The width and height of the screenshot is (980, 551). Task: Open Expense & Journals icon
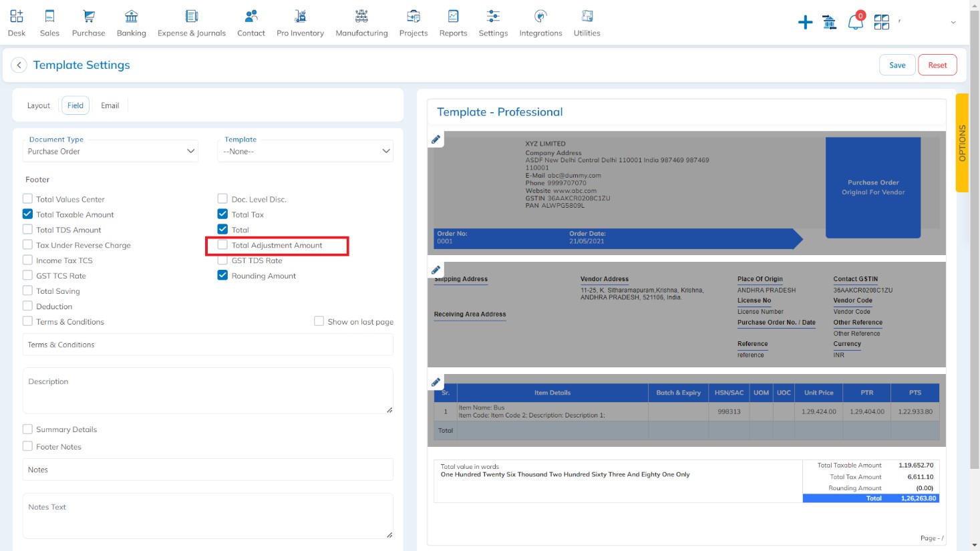pyautogui.click(x=192, y=16)
